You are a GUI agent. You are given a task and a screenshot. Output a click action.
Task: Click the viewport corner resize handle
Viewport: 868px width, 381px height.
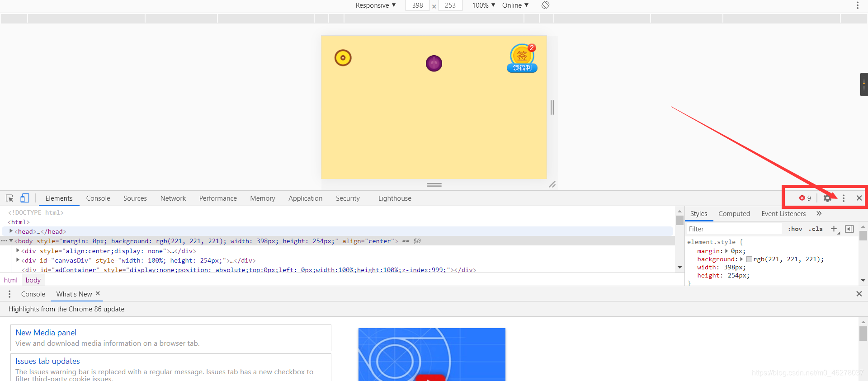pyautogui.click(x=552, y=184)
